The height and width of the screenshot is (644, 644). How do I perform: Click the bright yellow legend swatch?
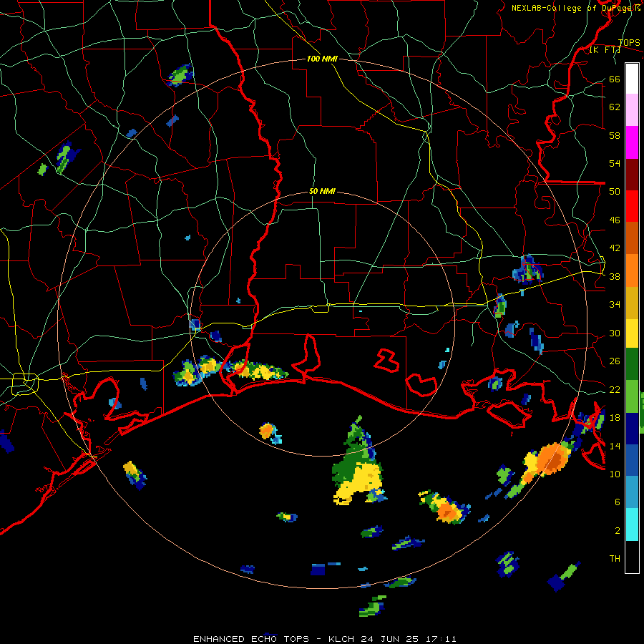click(632, 333)
